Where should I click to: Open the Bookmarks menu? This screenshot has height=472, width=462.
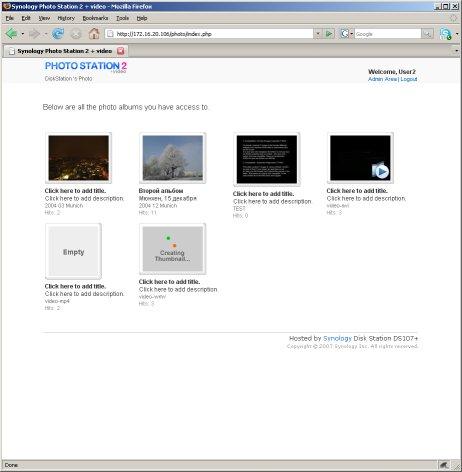click(x=95, y=18)
